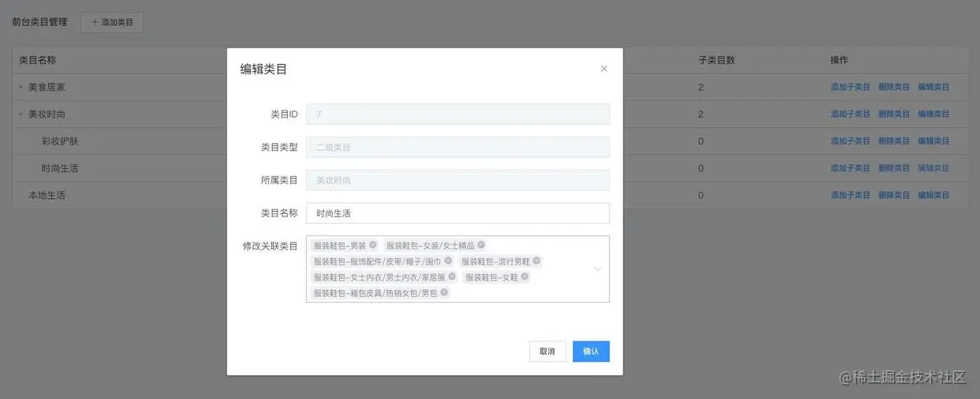Click 编辑类目 in the 美妆时尚 row

click(x=933, y=114)
